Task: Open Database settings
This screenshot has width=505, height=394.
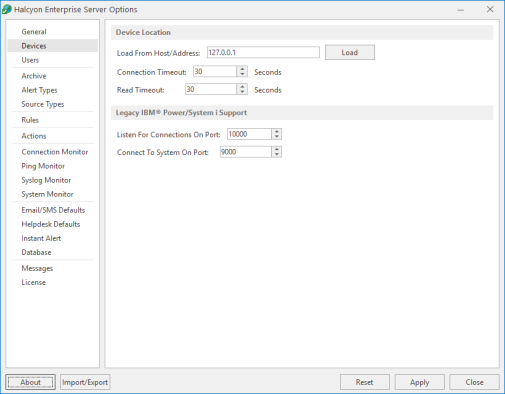Action: tap(36, 252)
